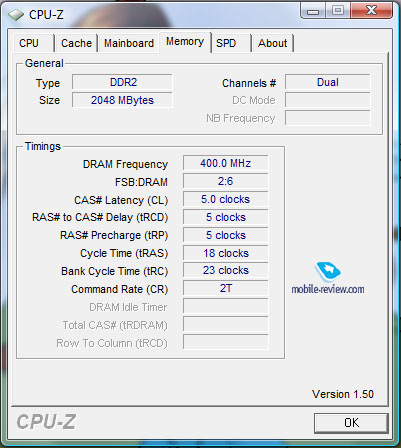Click the CPU-Z logo text at bottom
Image resolution: width=401 pixels, height=448 pixels.
[x=46, y=422]
